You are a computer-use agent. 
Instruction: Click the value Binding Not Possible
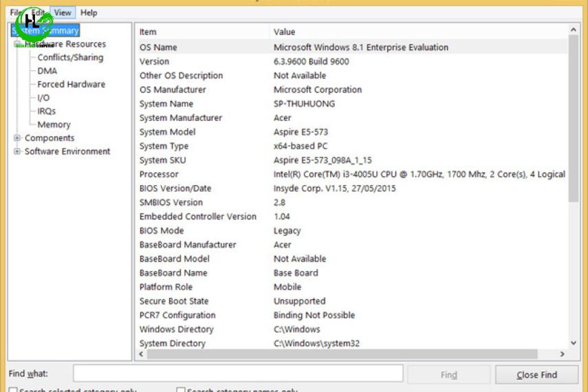coord(314,316)
